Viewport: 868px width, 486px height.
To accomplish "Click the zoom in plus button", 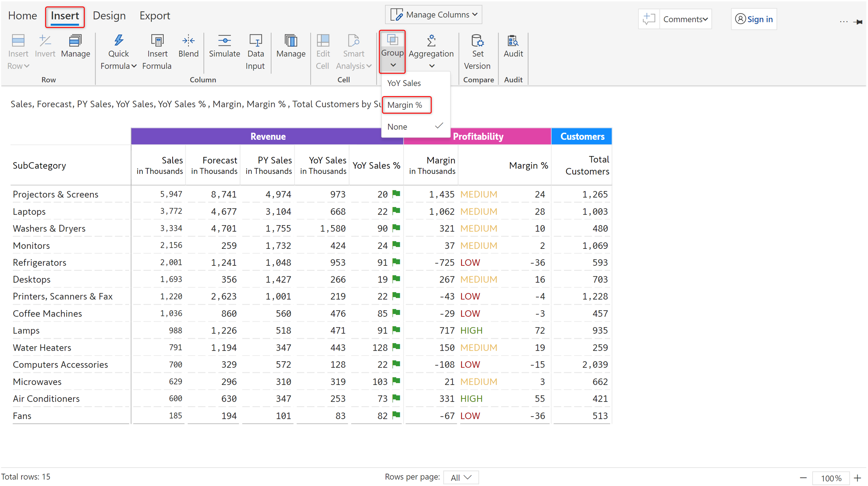I will coord(858,478).
